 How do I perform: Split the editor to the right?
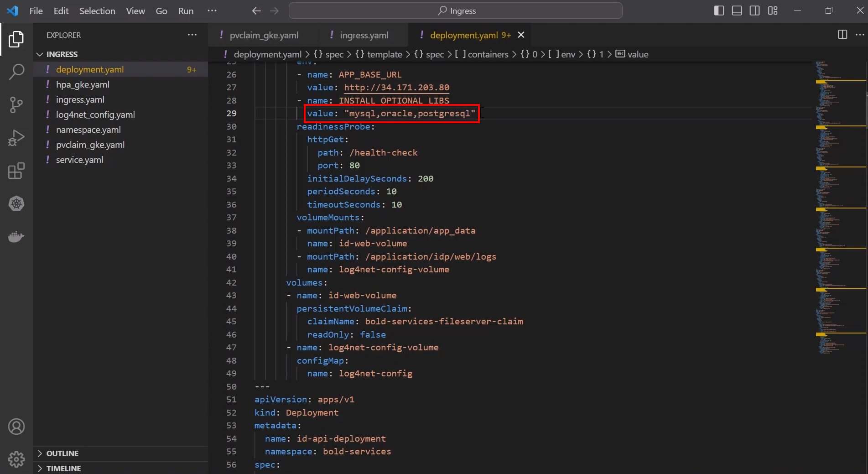[842, 35]
